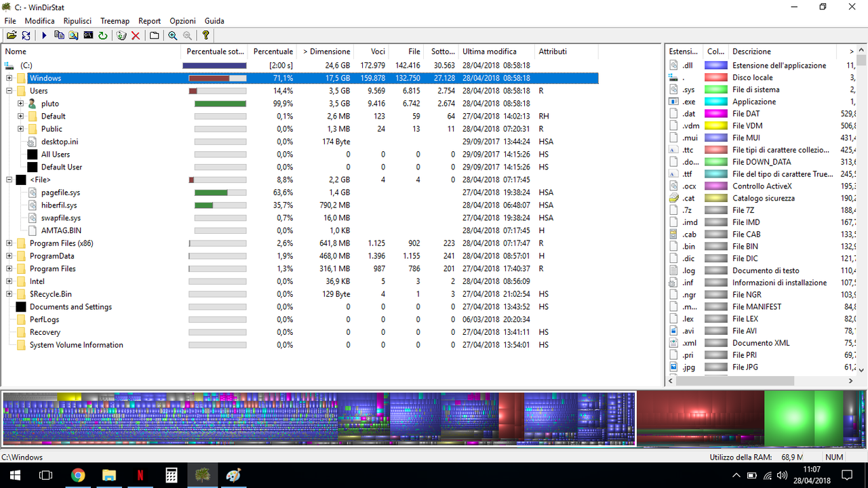Collapse the <File> node
The height and width of the screenshot is (488, 868).
tap(9, 180)
